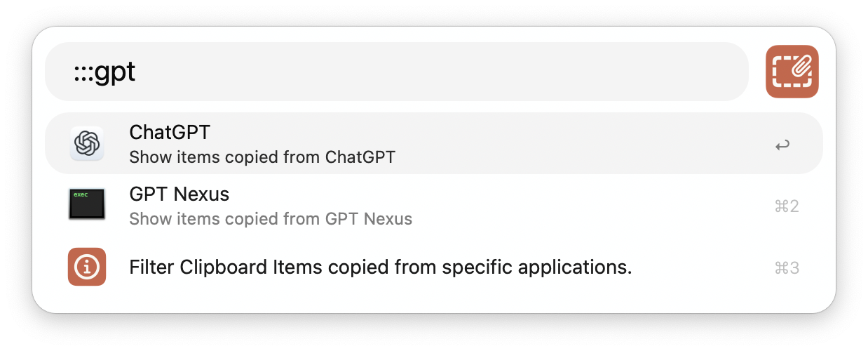Viewport: 868px width, 351px height.
Task: Click the ⌘2 shortcut indicator
Action: 786,206
